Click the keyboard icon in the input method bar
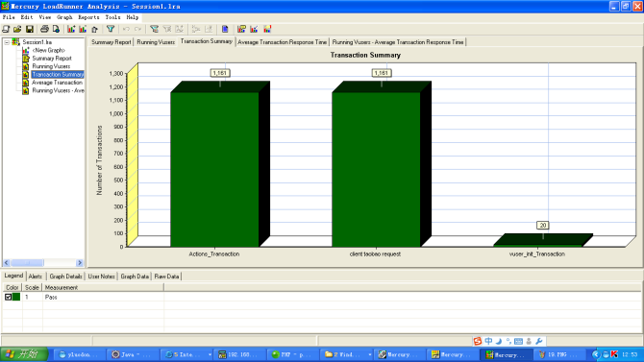The image size is (644, 362). [518, 341]
